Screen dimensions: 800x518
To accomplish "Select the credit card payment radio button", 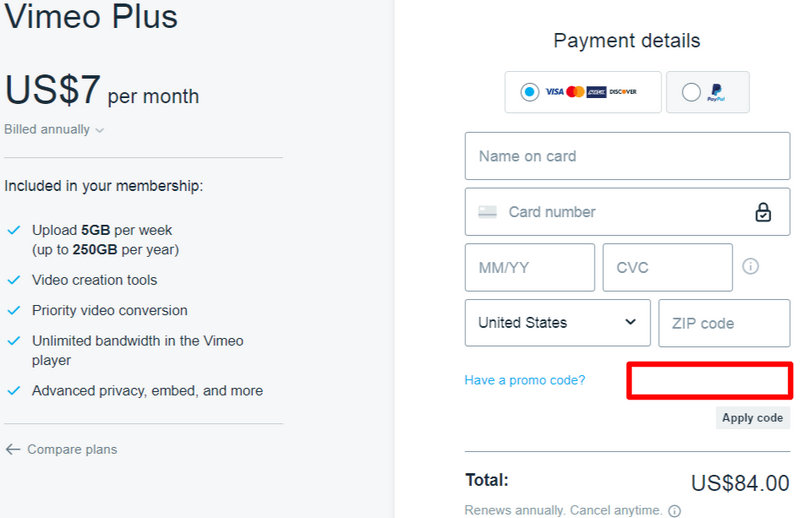I will [529, 92].
